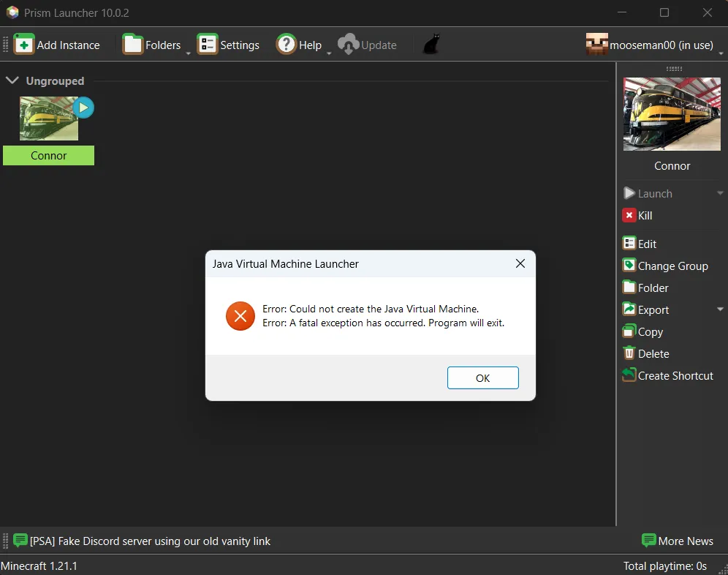Click the Change Group icon
The width and height of the screenshot is (728, 575).
pyautogui.click(x=628, y=266)
